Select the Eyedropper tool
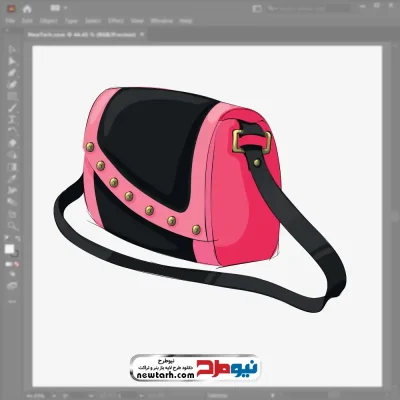The height and width of the screenshot is (400, 400). pos(12,179)
